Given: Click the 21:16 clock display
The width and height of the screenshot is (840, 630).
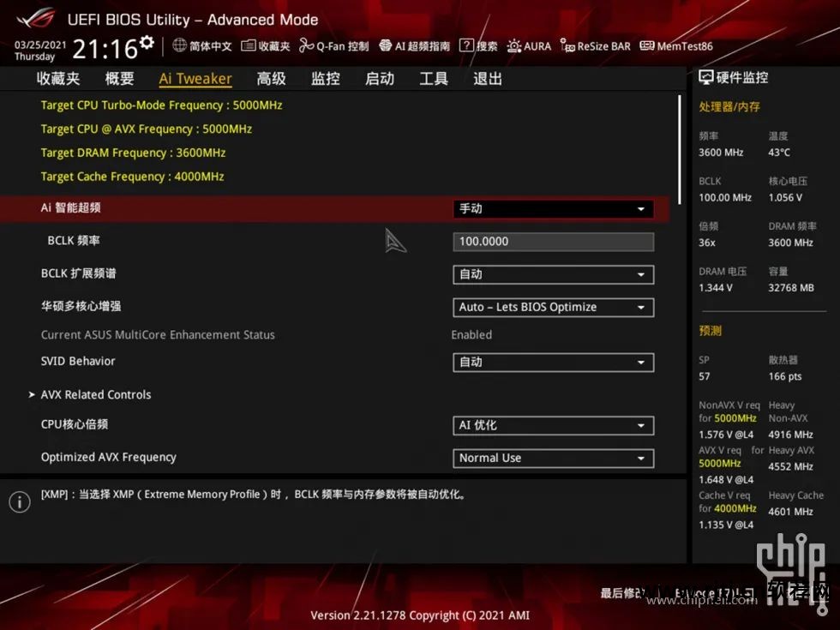Looking at the screenshot, I should 105,50.
